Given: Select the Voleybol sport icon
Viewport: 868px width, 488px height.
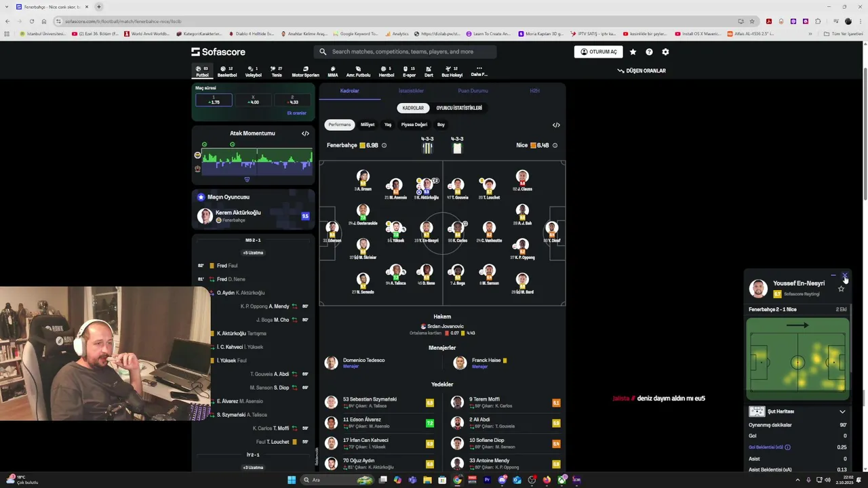Looking at the screenshot, I should tap(253, 71).
